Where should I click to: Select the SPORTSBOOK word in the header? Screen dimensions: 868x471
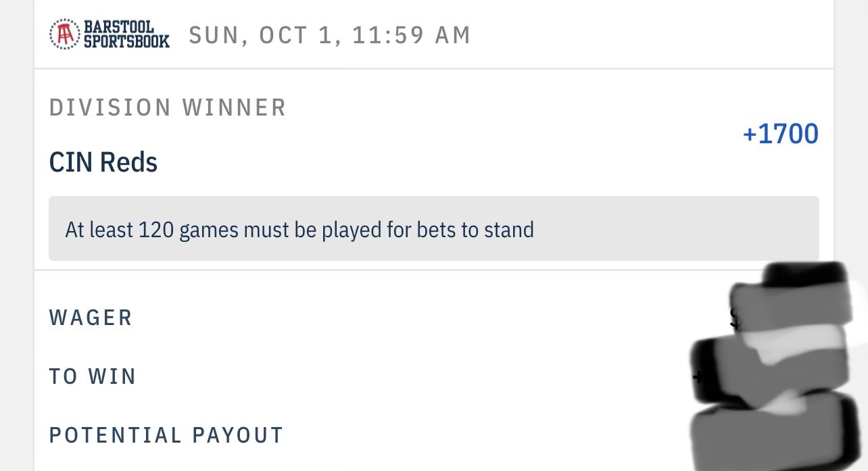pos(126,41)
